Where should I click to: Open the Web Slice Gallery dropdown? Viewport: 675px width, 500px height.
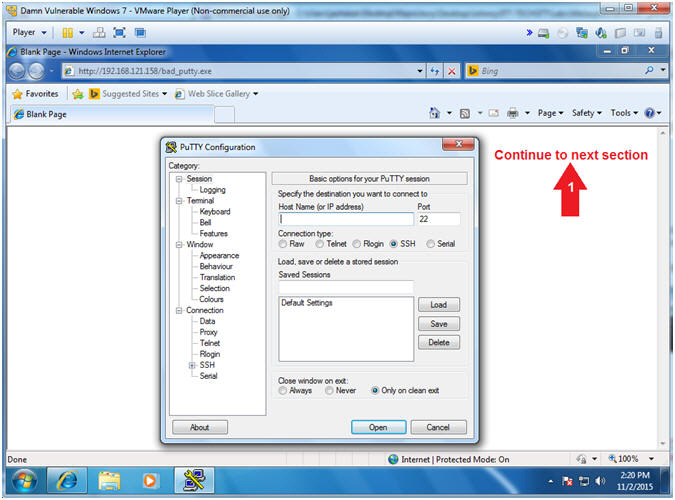coord(255,94)
